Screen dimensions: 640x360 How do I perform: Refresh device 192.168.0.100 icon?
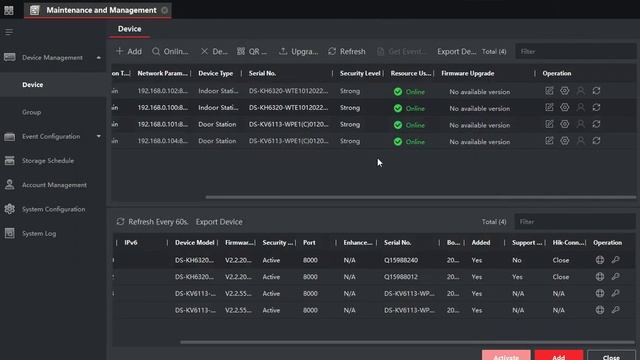tap(596, 108)
